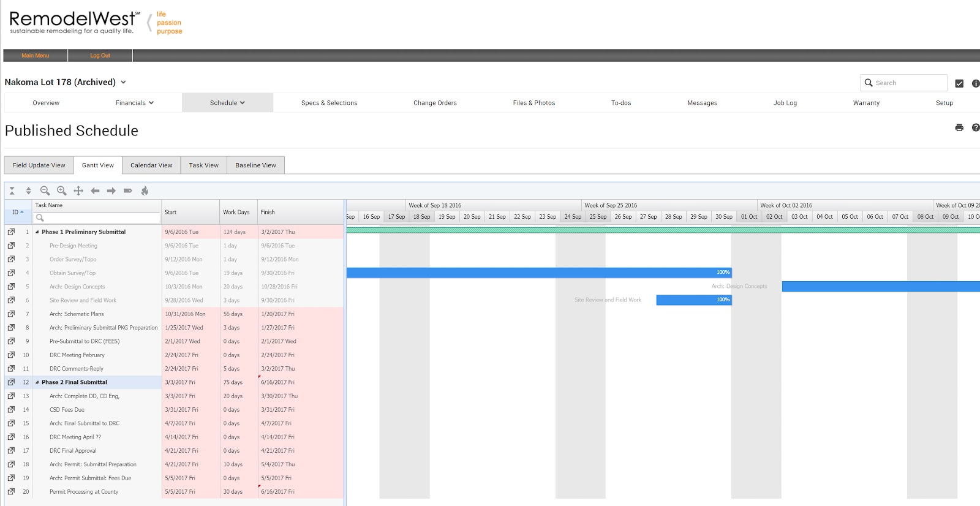
Task: Open Specs & Selections tab
Action: [x=330, y=103]
